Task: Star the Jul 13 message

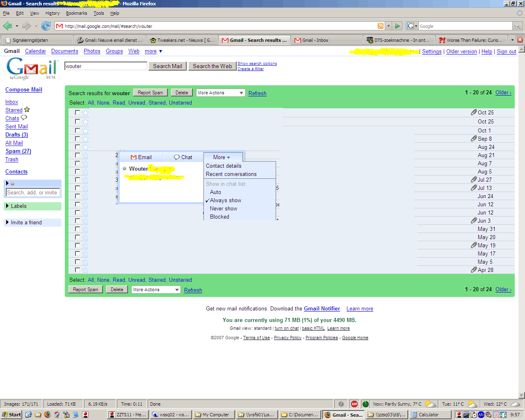Action: [x=85, y=188]
